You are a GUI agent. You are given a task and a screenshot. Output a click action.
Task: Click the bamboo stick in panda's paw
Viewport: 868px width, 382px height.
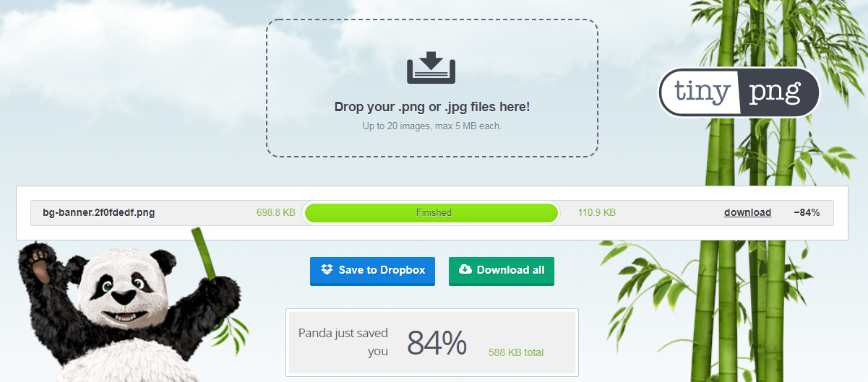click(x=202, y=253)
